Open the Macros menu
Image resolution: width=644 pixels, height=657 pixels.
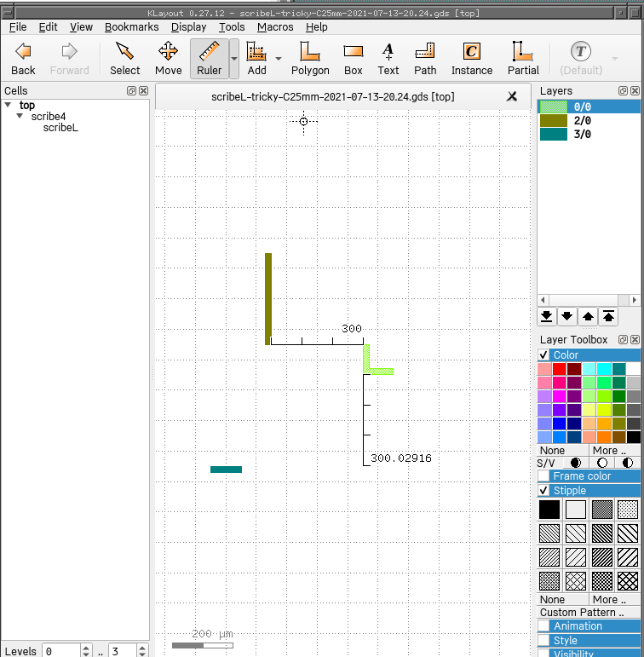pos(275,27)
